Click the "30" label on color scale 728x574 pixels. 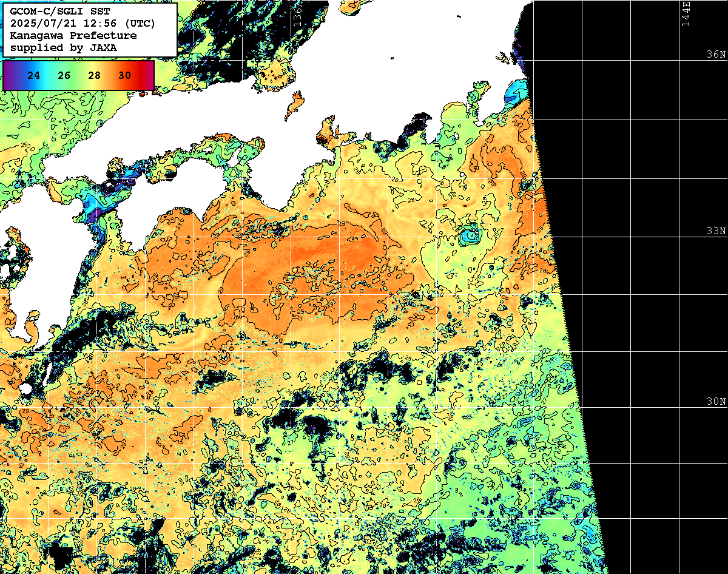[125, 75]
